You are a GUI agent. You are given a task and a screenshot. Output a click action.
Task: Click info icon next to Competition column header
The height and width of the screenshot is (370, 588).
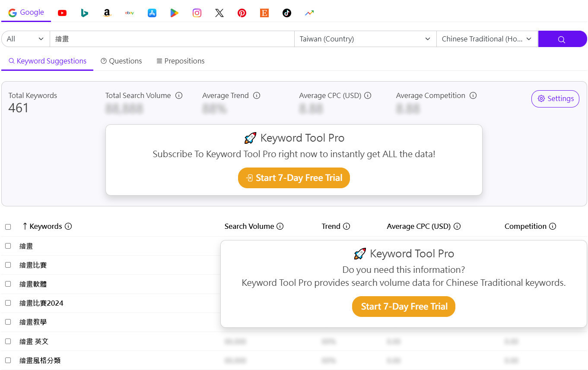click(553, 226)
